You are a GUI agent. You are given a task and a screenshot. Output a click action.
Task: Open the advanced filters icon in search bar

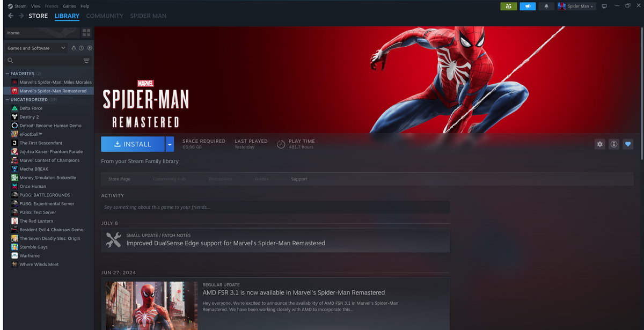click(86, 61)
